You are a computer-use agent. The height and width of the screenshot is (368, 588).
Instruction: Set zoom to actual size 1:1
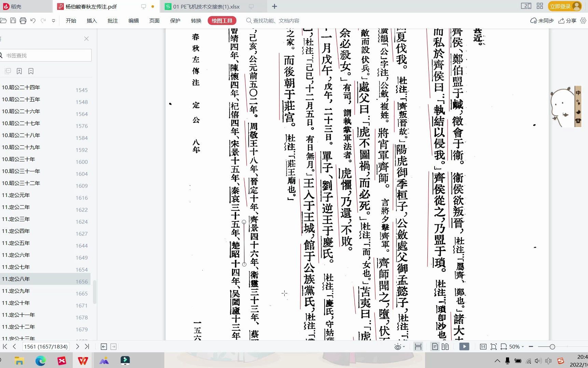coord(483,346)
